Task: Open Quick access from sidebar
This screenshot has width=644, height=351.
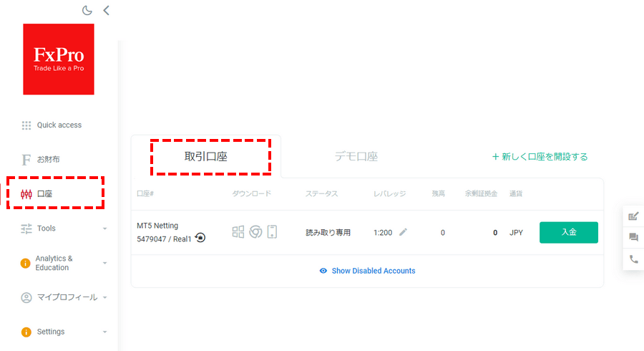Action: point(59,125)
